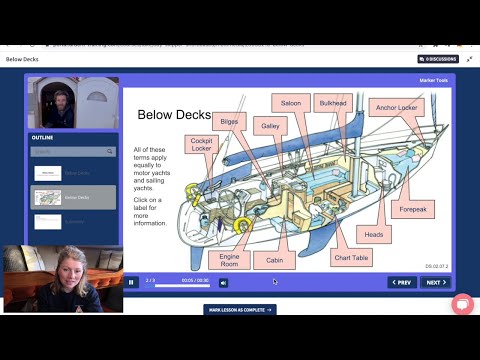Click the 2 / 3 slide counter

tap(150, 280)
